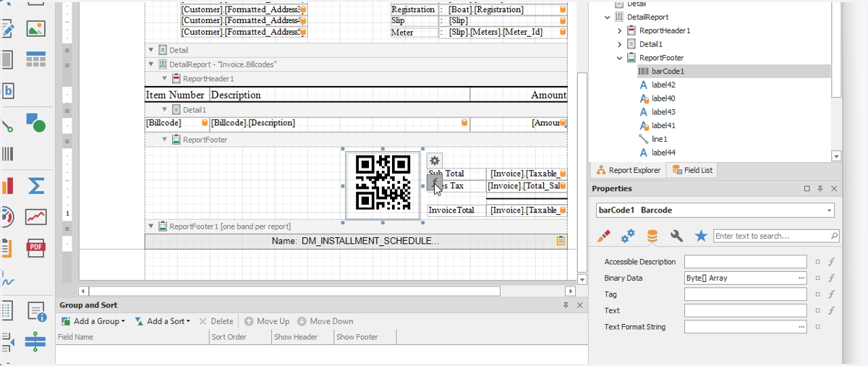868x366 pixels.
Task: Select the Shape toolbox control
Action: (35, 122)
